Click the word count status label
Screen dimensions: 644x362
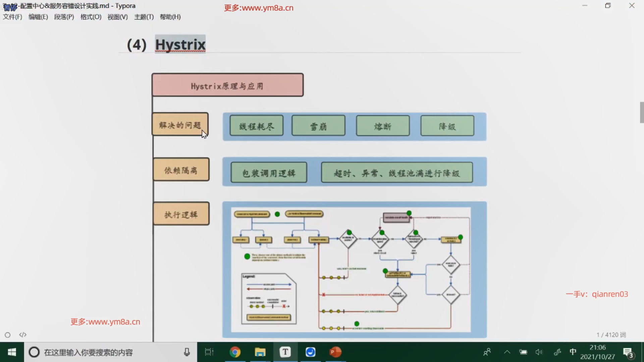tap(611, 335)
